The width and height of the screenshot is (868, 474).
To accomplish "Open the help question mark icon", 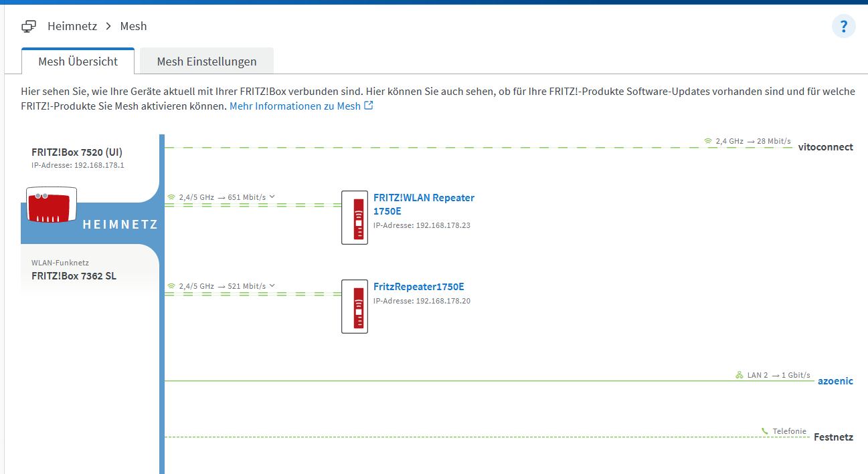I will pos(843,27).
